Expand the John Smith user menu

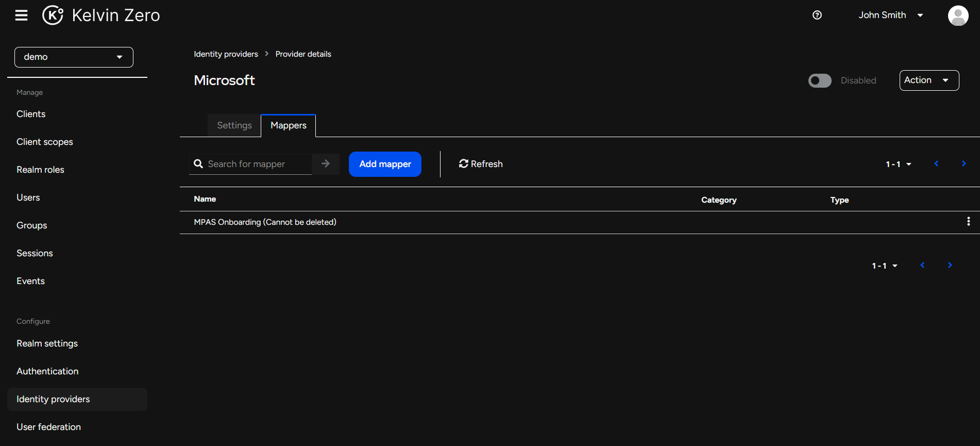[890, 15]
